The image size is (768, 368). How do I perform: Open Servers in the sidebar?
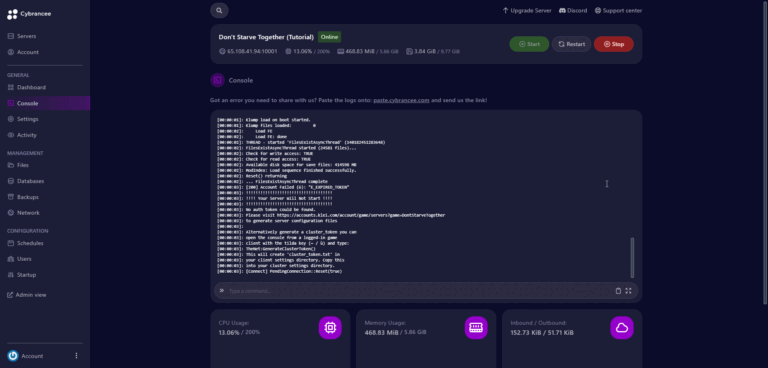pos(26,36)
